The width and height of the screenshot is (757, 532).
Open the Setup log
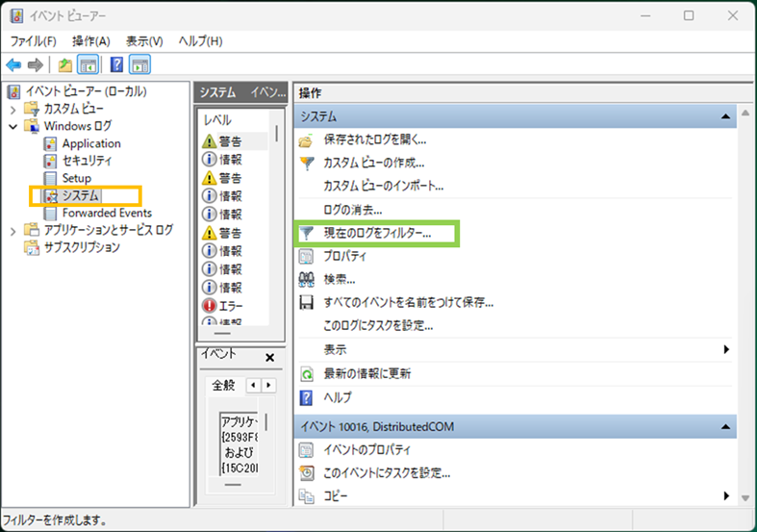76,178
